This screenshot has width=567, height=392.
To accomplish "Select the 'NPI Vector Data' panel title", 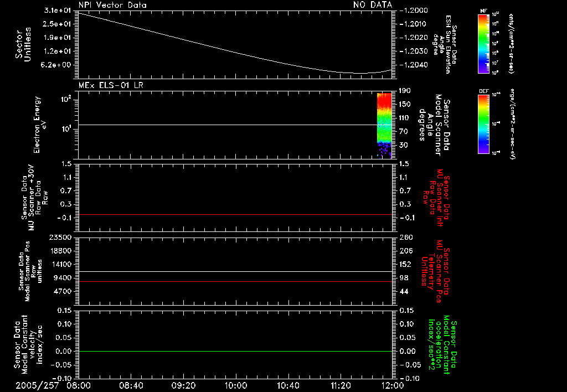I will coord(112,5).
